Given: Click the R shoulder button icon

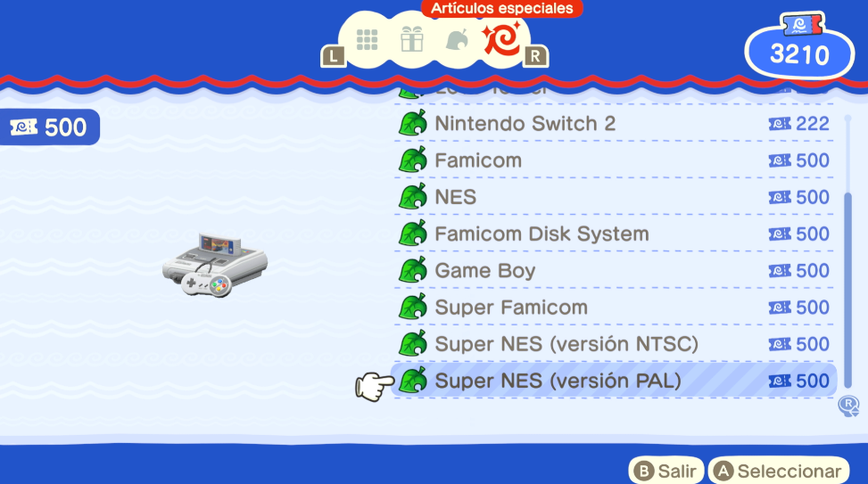Looking at the screenshot, I should tap(535, 56).
